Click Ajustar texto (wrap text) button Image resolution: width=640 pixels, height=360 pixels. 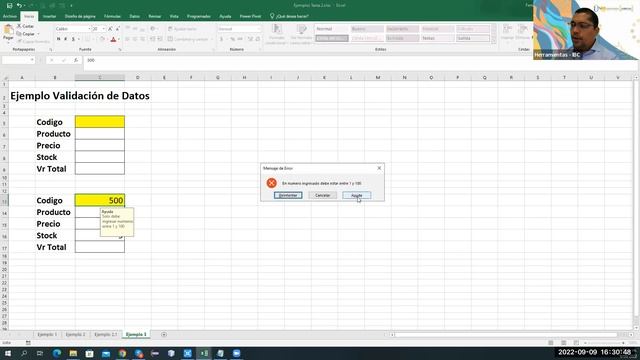pyautogui.click(x=182, y=29)
